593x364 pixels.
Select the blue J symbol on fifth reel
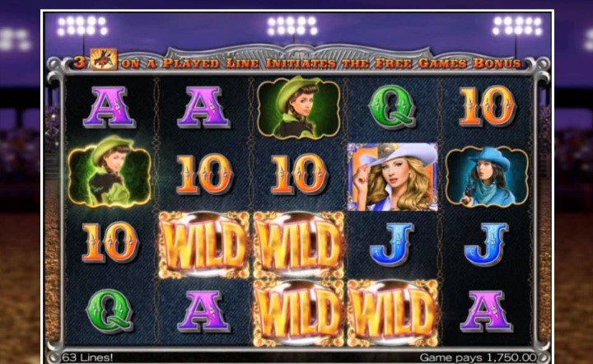pyautogui.click(x=487, y=245)
